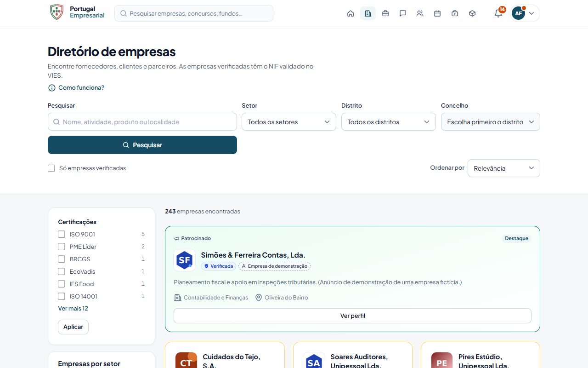Expand the user account menu chevron

pyautogui.click(x=531, y=13)
